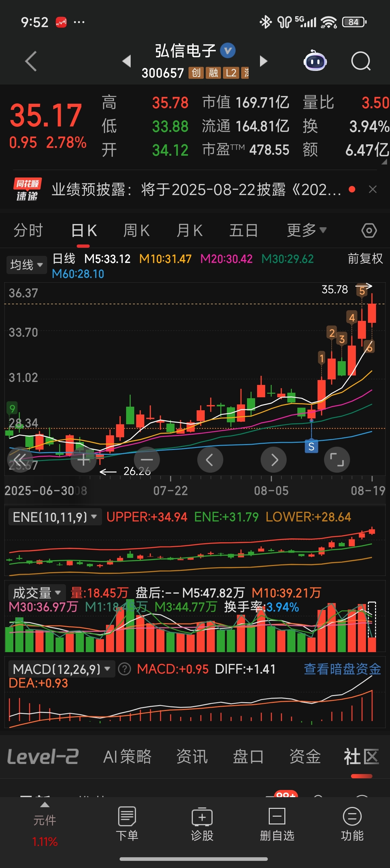390x868 pixels.
Task: Tap the green 9 marker on chart
Action: pyautogui.click(x=12, y=409)
